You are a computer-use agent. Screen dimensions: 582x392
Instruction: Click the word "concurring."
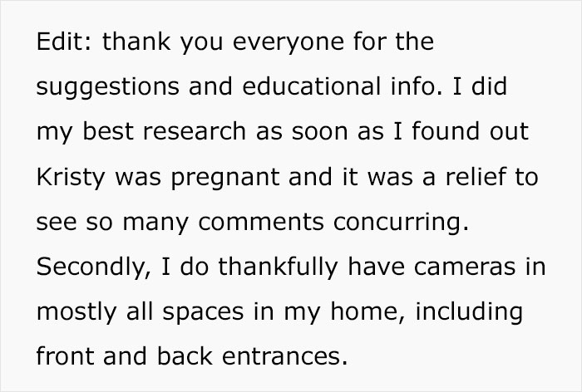point(401,223)
